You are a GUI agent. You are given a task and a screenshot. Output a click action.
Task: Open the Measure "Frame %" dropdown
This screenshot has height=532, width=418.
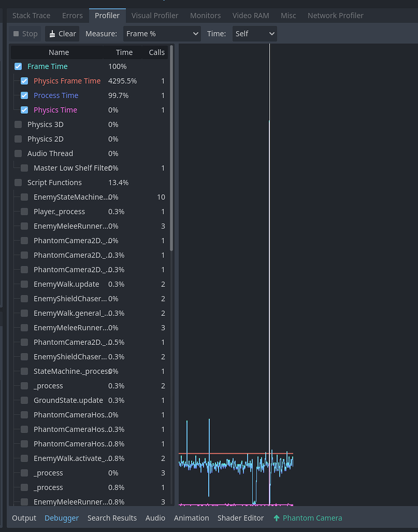coord(161,33)
